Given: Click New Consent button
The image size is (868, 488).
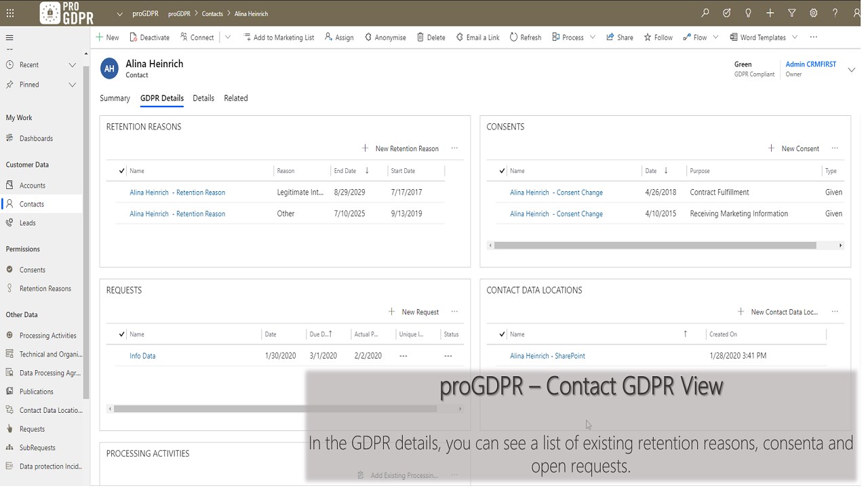Looking at the screenshot, I should click(x=793, y=148).
